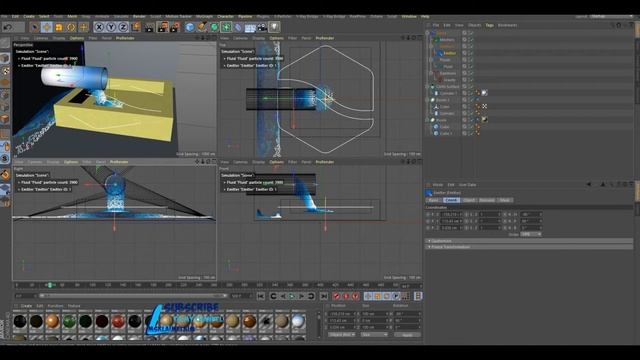Viewport: 640px width, 360px height.
Task: Click the blue deformer icon
Action: pos(238,27)
